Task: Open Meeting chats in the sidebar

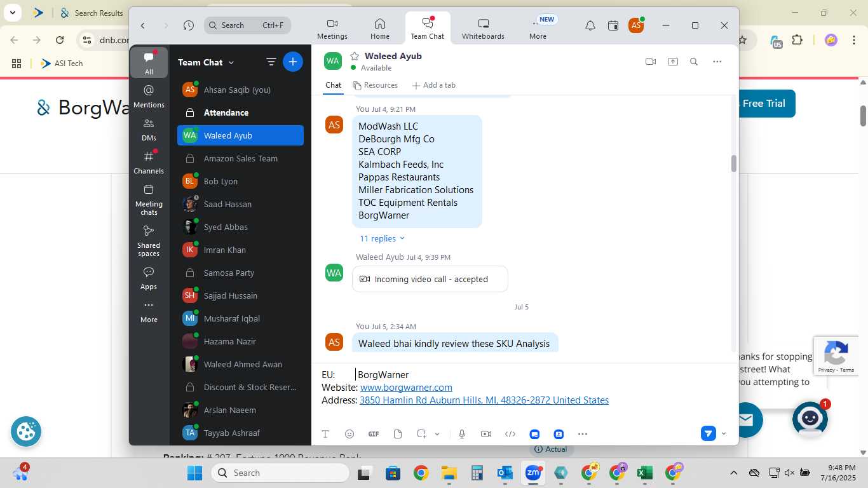Action: tap(149, 199)
